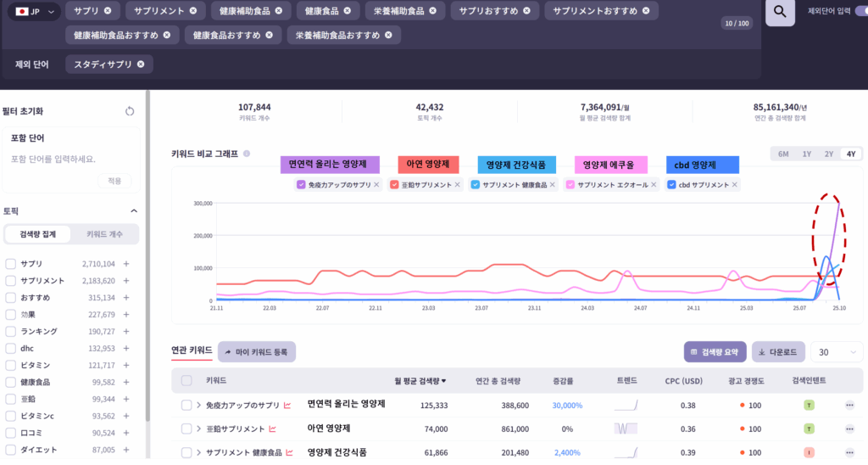Select the 1Y graph range
This screenshot has height=465, width=868.
[x=807, y=154]
